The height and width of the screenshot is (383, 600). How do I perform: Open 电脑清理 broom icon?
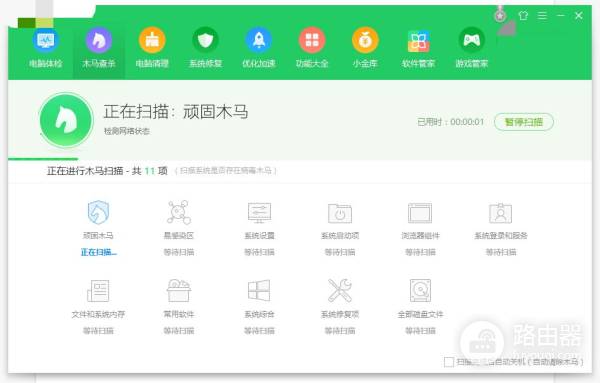click(152, 40)
